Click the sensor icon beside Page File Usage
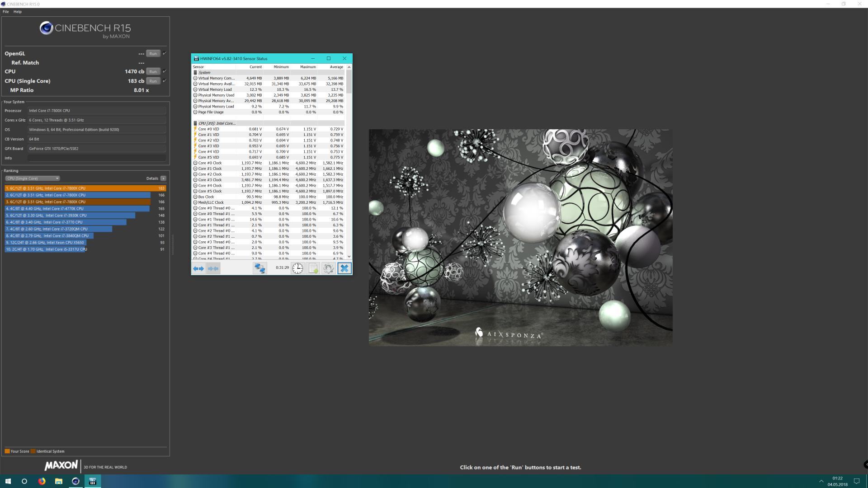Viewport: 868px width, 488px height. point(195,112)
